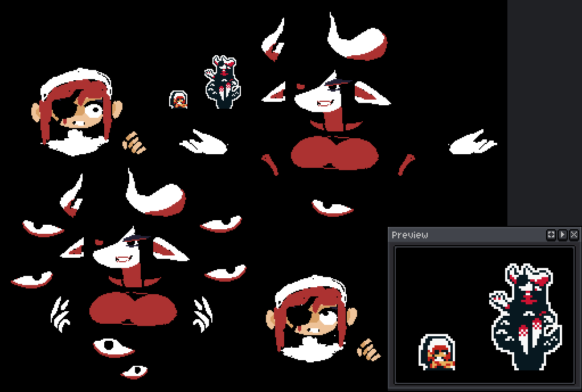Click the tan fist near the bottom-right face
The height and width of the screenshot is (392, 582).
pos(369,349)
